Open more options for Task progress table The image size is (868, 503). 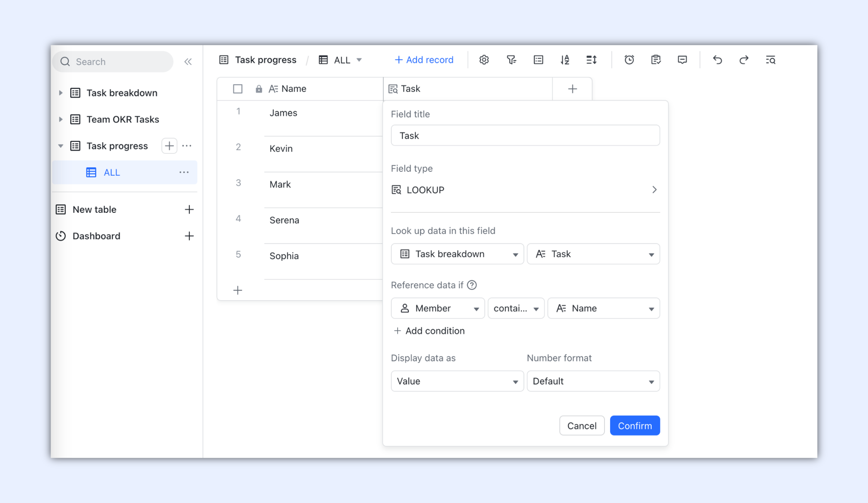click(187, 146)
